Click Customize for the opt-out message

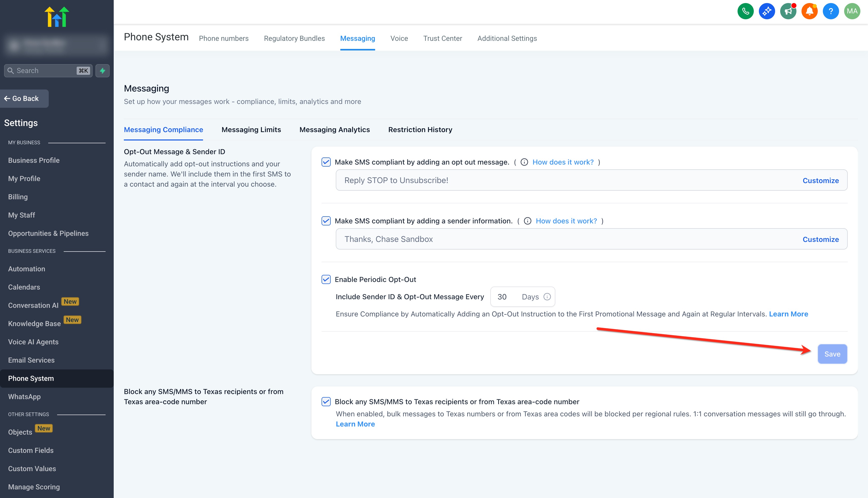(x=821, y=181)
